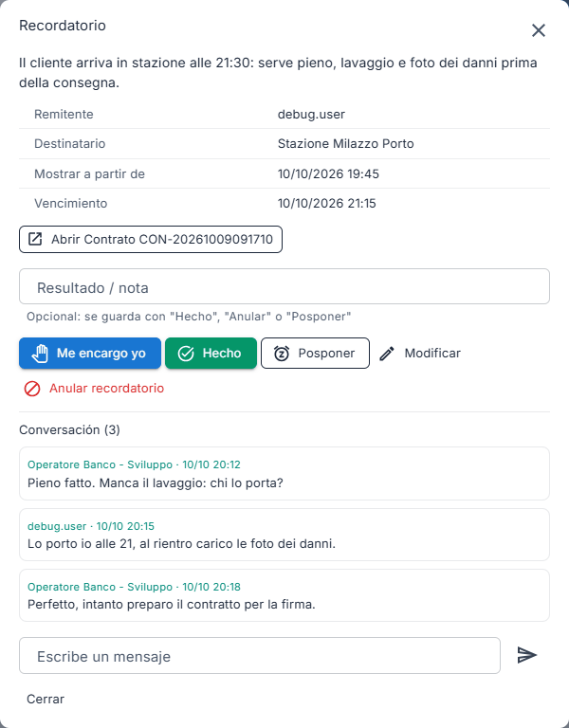569x728 pixels.
Task: Close the Recordatorio dialog with the X icon
Action: [x=539, y=30]
